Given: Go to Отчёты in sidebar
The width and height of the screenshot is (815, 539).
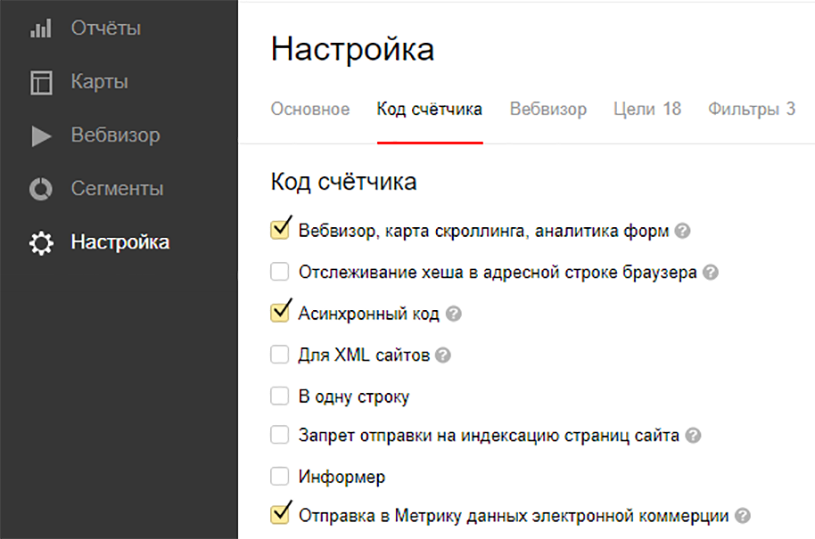Looking at the screenshot, I should pyautogui.click(x=106, y=28).
